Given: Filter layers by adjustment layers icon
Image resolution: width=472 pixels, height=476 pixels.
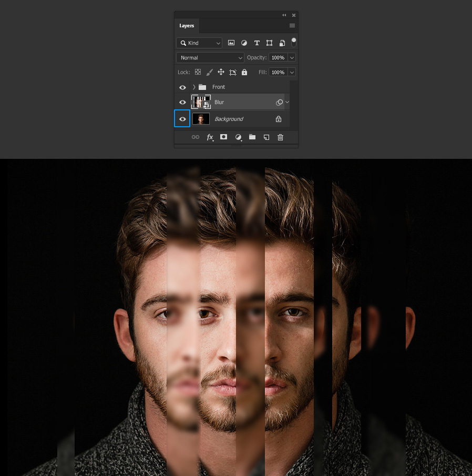Looking at the screenshot, I should click(x=244, y=43).
